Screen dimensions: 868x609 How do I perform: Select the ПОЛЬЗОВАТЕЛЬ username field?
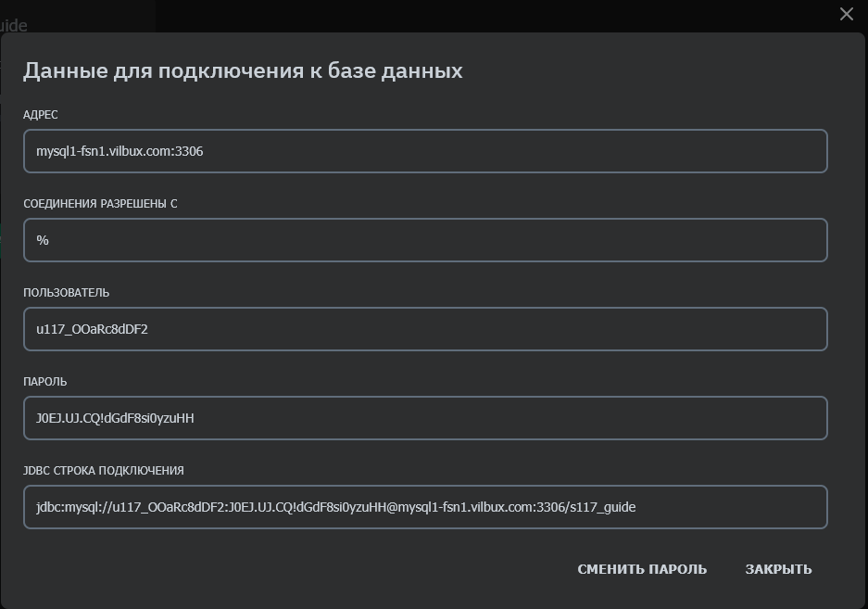point(425,328)
